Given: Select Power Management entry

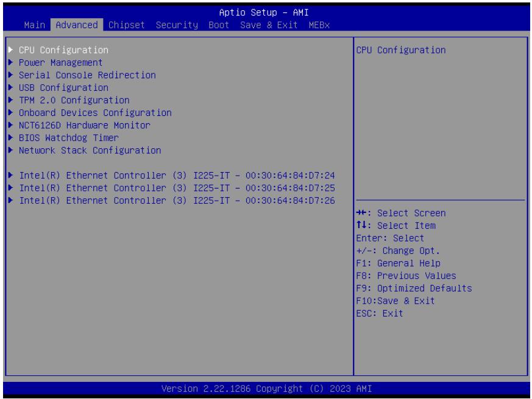Looking at the screenshot, I should 60,62.
